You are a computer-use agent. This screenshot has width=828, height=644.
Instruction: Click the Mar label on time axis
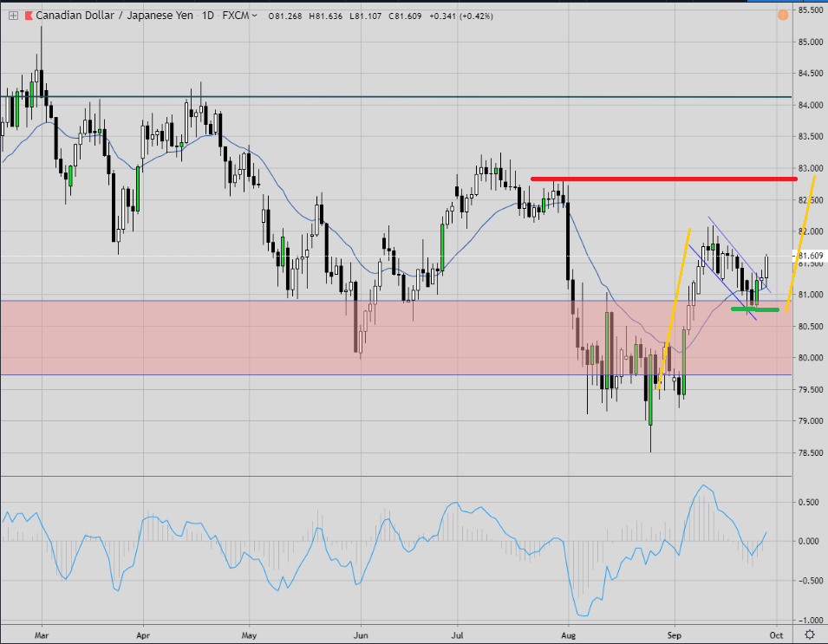(42, 635)
